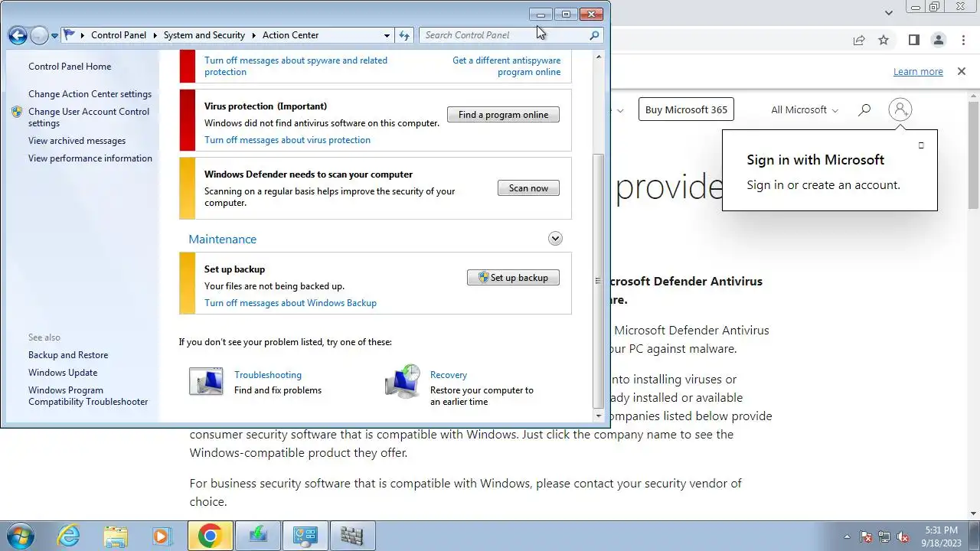Open recent pages dropdown beside navigation arrows

tap(54, 36)
